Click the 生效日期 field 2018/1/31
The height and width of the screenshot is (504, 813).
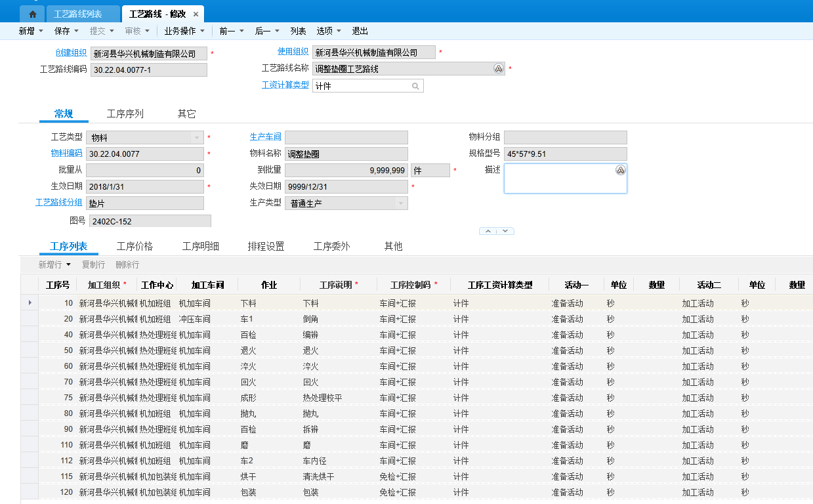point(145,186)
